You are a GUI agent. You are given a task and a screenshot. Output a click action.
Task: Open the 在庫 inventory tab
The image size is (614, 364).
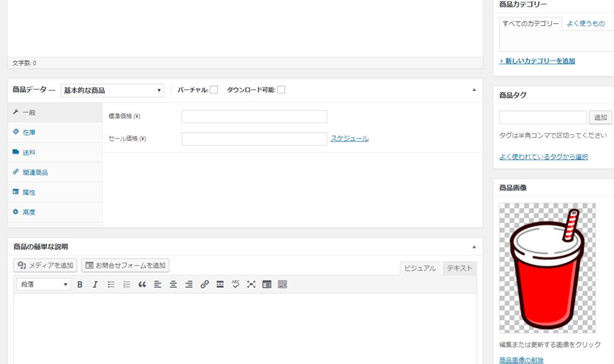pyautogui.click(x=29, y=133)
